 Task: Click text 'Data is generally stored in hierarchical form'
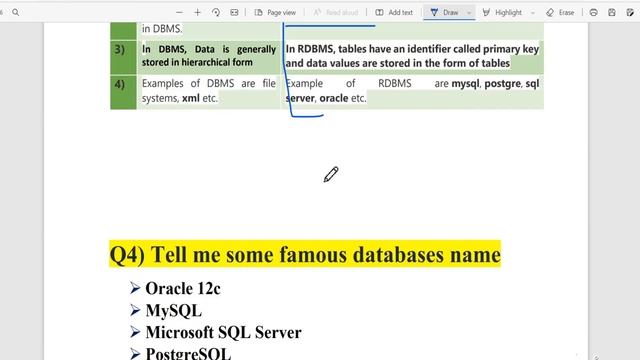[209, 56]
